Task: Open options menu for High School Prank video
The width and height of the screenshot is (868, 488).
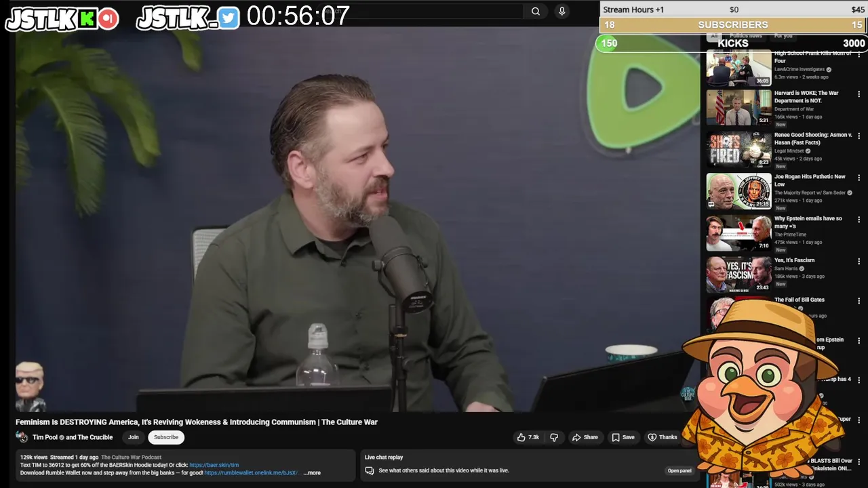Action: pyautogui.click(x=859, y=55)
